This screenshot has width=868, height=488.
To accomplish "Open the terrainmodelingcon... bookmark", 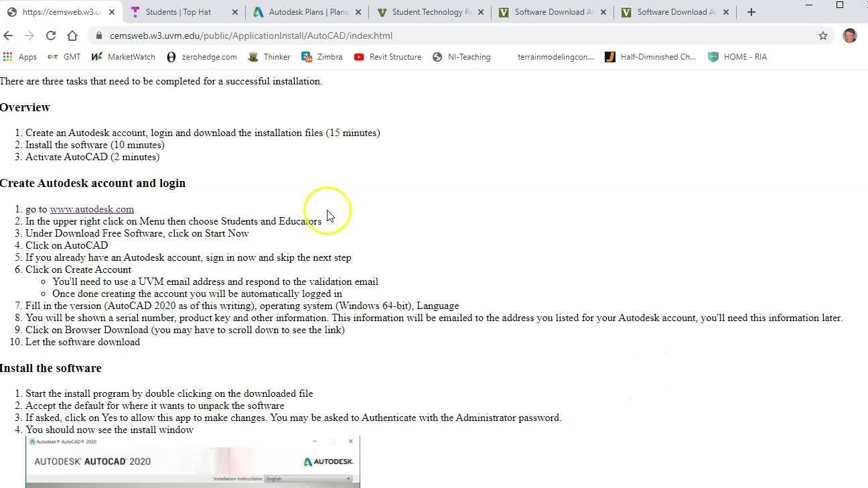I will [555, 57].
